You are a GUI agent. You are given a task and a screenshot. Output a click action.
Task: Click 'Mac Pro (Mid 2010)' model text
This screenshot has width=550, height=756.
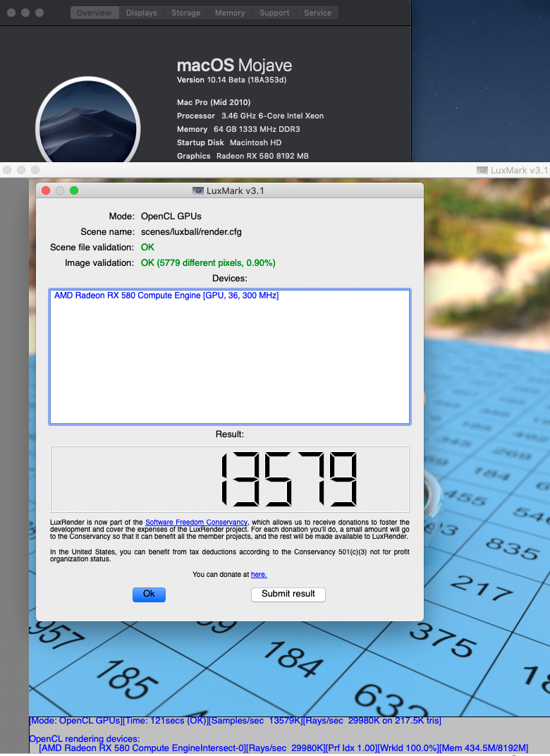point(214,102)
